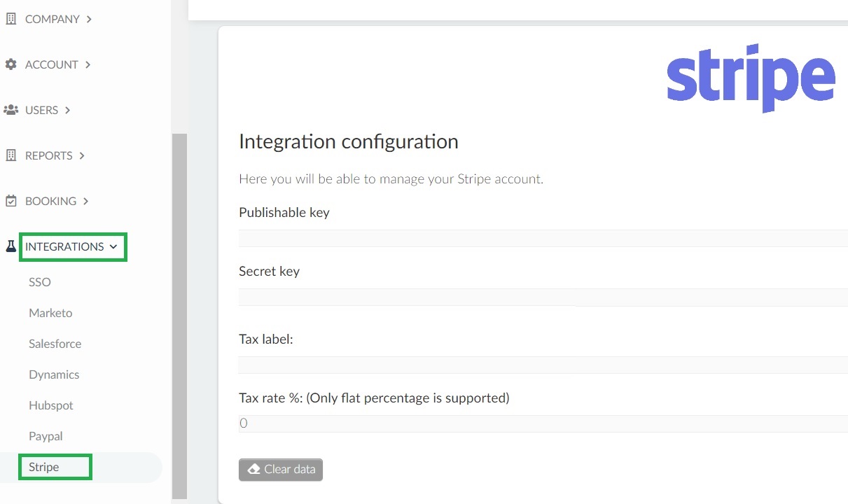Click the sidebar vertical scrollbar thumb
The width and height of the screenshot is (848, 504).
point(179,316)
